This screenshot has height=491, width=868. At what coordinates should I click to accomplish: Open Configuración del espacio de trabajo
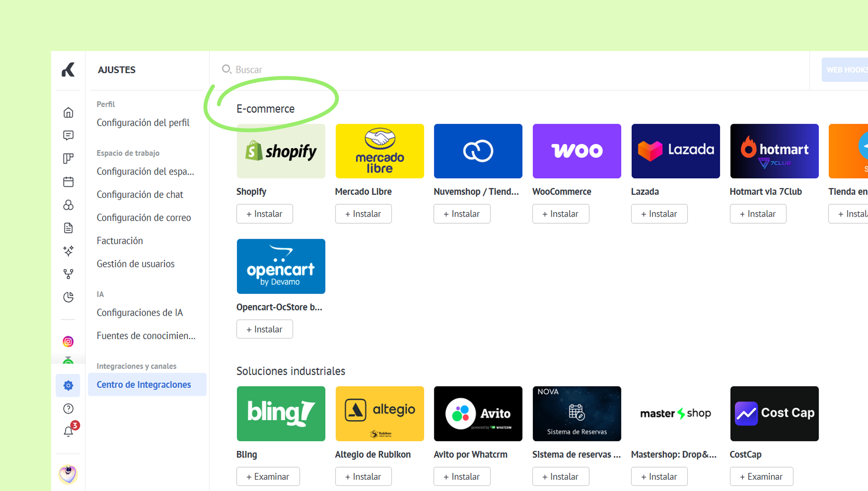[x=146, y=171]
